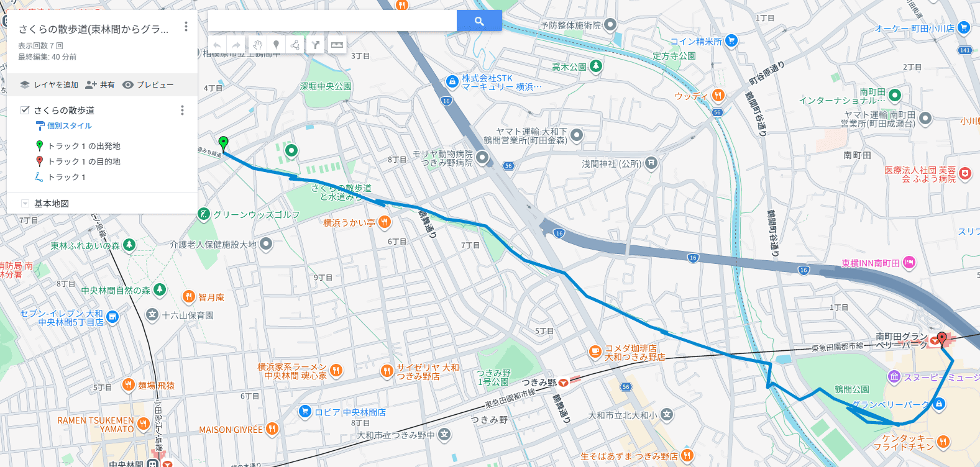Viewport: 980px width, 467px height.
Task: Open プレビュー preview
Action: [148, 84]
